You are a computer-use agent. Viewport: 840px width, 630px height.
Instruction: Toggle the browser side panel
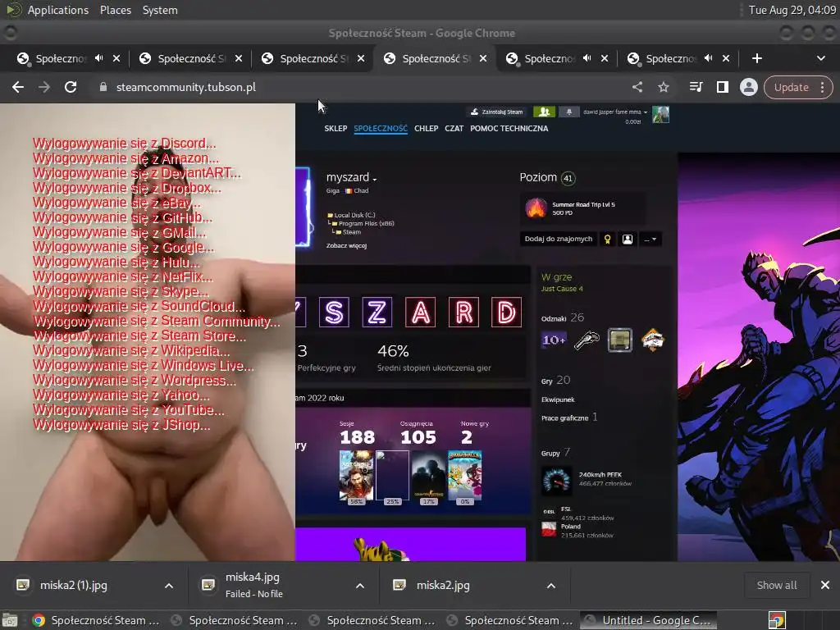coord(722,87)
